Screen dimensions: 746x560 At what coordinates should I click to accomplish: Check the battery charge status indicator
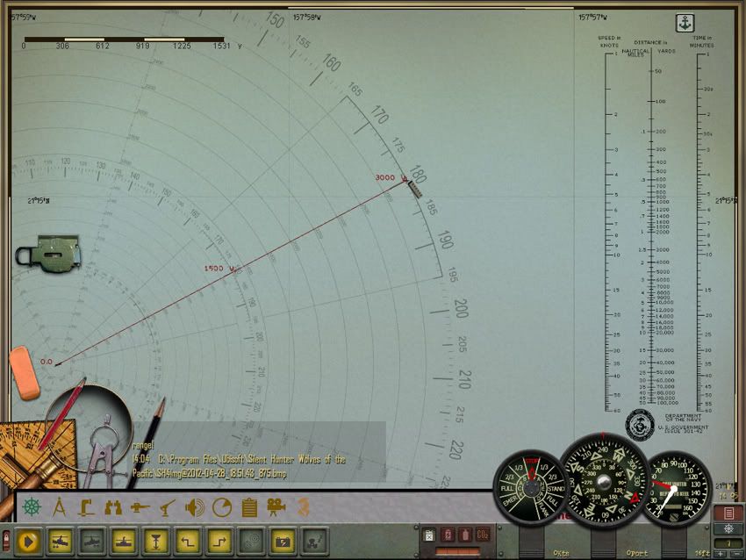pos(448,535)
